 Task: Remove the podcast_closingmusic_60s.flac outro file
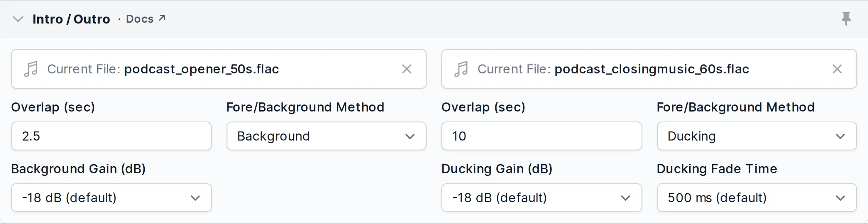coord(837,69)
